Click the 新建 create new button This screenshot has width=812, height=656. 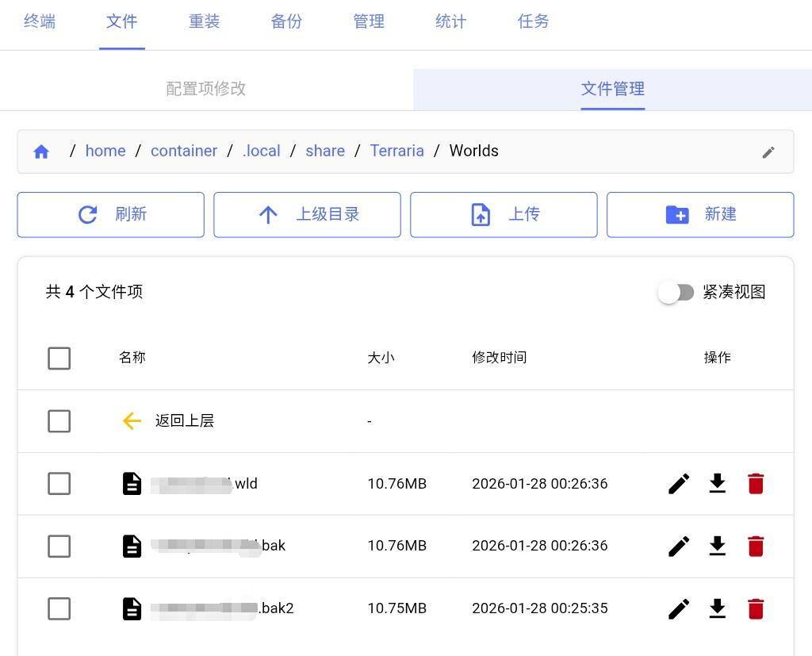pyautogui.click(x=700, y=214)
